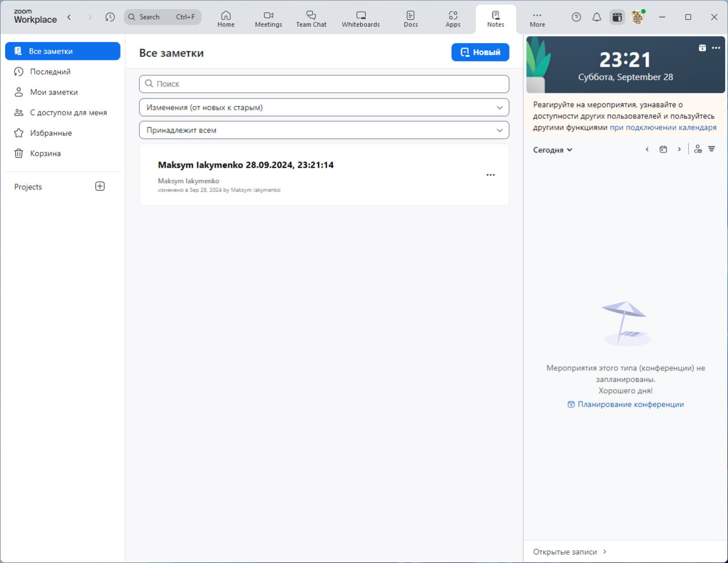Open the Team Chat tab

pos(311,19)
